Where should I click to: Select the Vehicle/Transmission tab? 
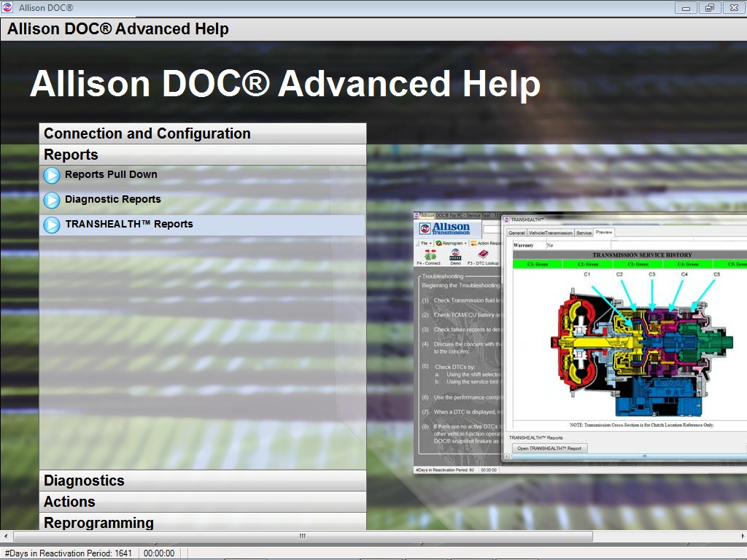(550, 233)
